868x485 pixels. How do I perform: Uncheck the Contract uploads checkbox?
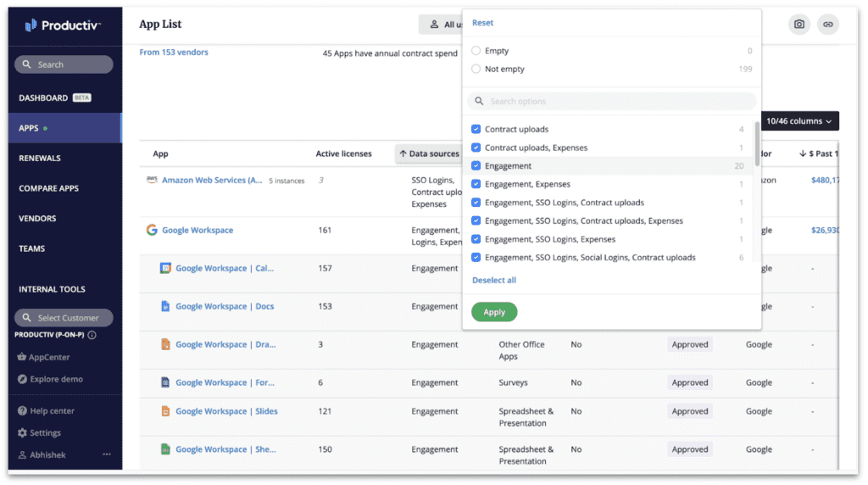tap(476, 129)
